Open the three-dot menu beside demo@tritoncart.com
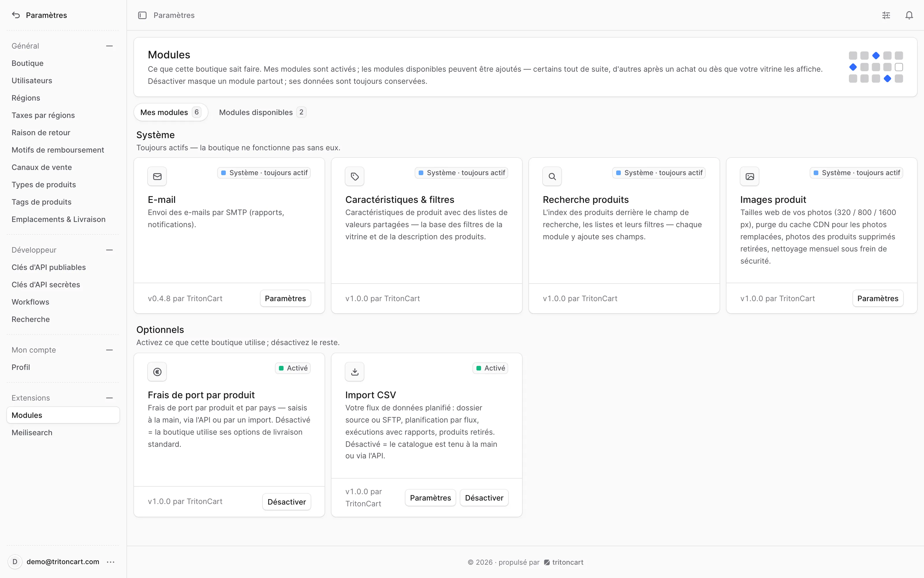The image size is (924, 578). click(x=111, y=562)
